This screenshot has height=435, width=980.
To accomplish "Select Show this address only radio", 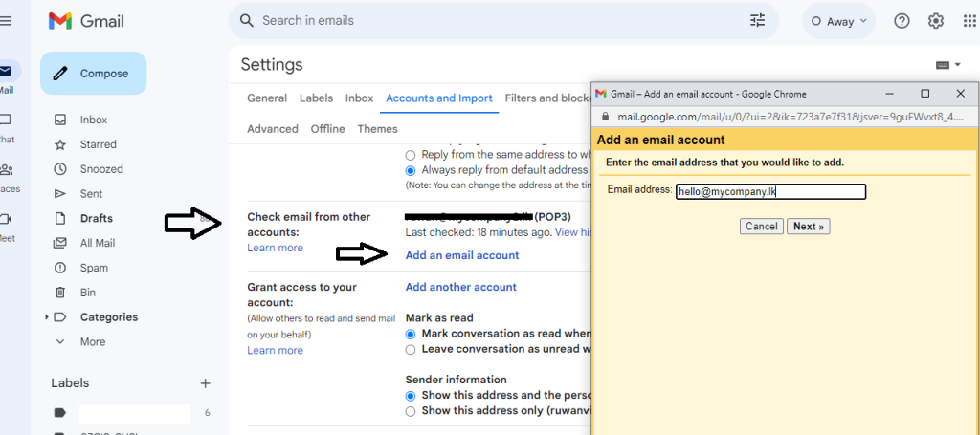I will (410, 411).
